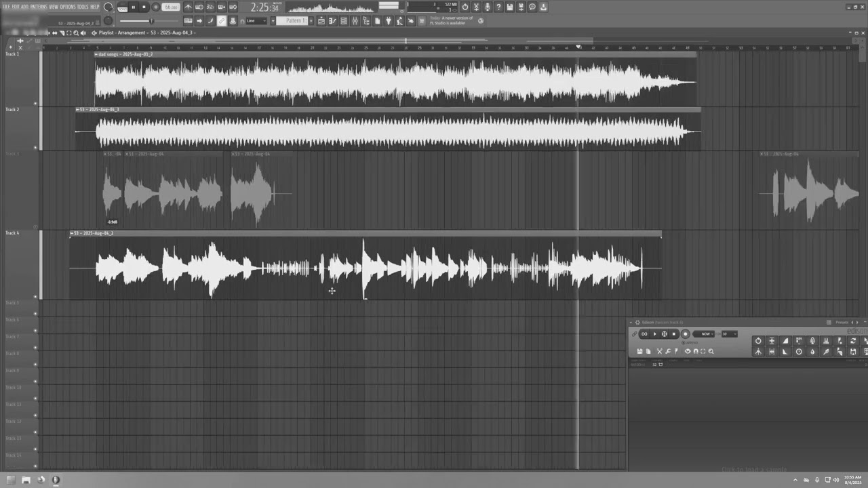Image resolution: width=868 pixels, height=488 pixels.
Task: Click the scissors audio editor icon
Action: [476, 7]
